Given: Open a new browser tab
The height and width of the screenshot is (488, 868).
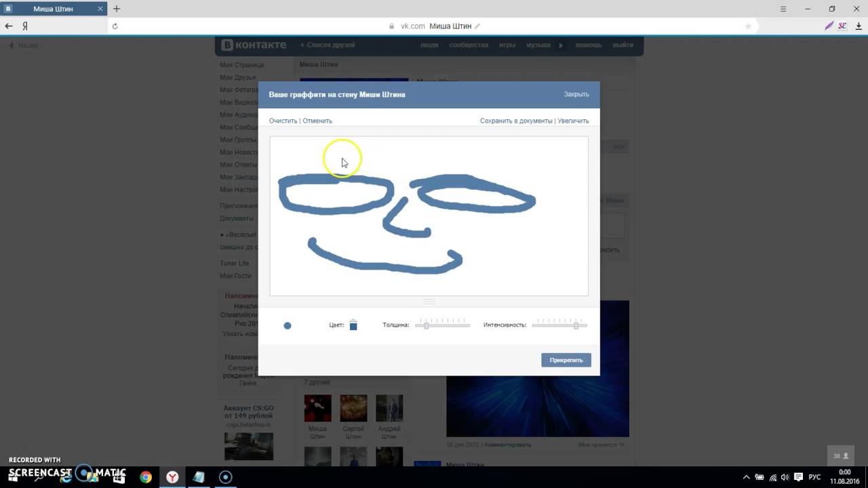Looking at the screenshot, I should point(117,9).
